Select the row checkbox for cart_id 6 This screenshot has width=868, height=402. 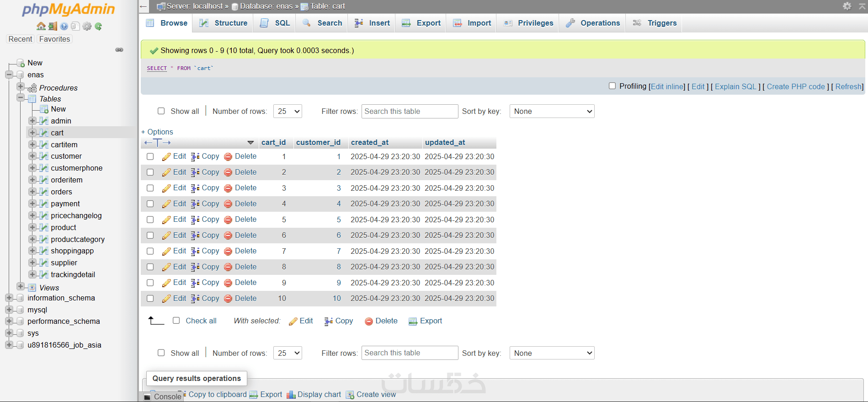tap(150, 235)
